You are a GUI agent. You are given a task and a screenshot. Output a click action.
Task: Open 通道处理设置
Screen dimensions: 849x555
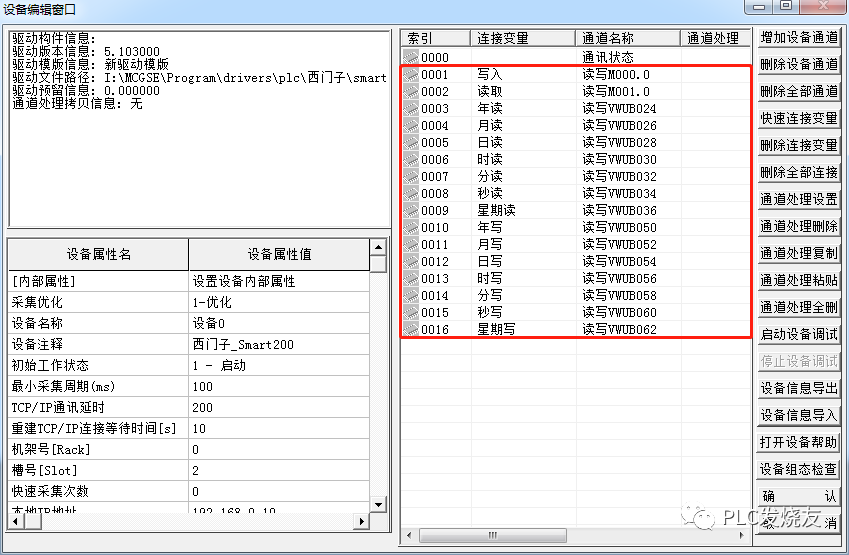point(799,199)
